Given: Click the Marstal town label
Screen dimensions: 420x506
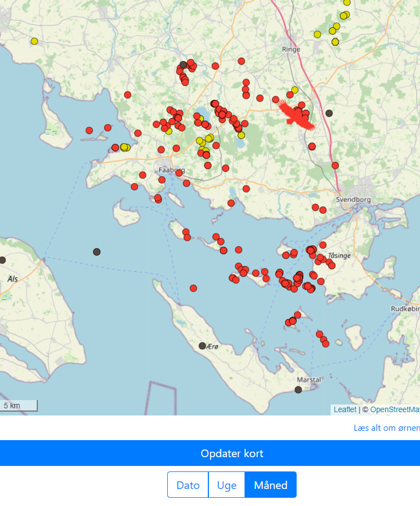Looking at the screenshot, I should (x=309, y=380).
